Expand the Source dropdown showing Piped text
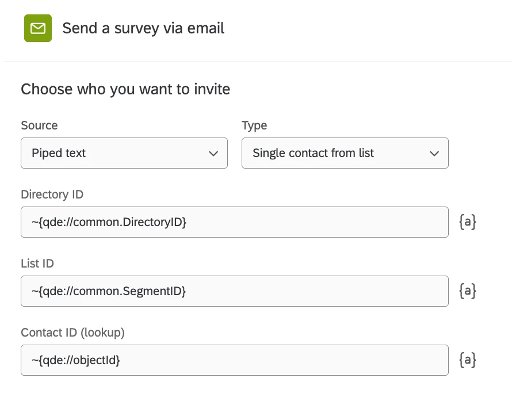Image resolution: width=512 pixels, height=420 pixels. coord(124,153)
